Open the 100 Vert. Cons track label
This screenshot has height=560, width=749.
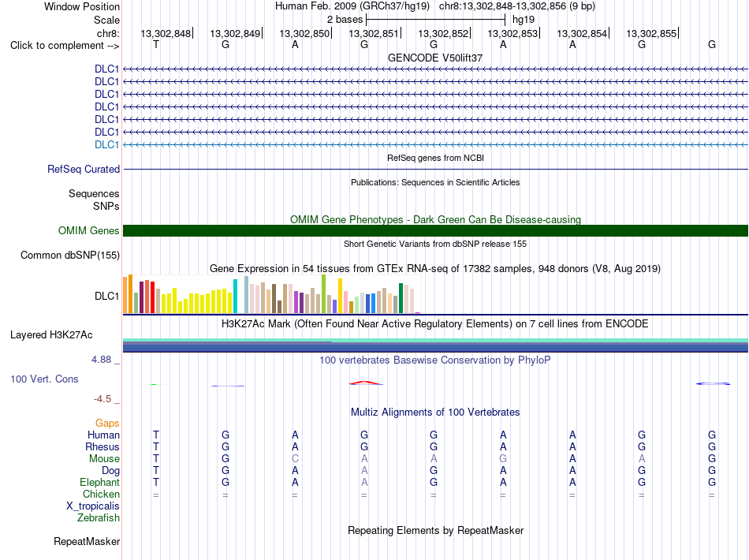(x=44, y=379)
